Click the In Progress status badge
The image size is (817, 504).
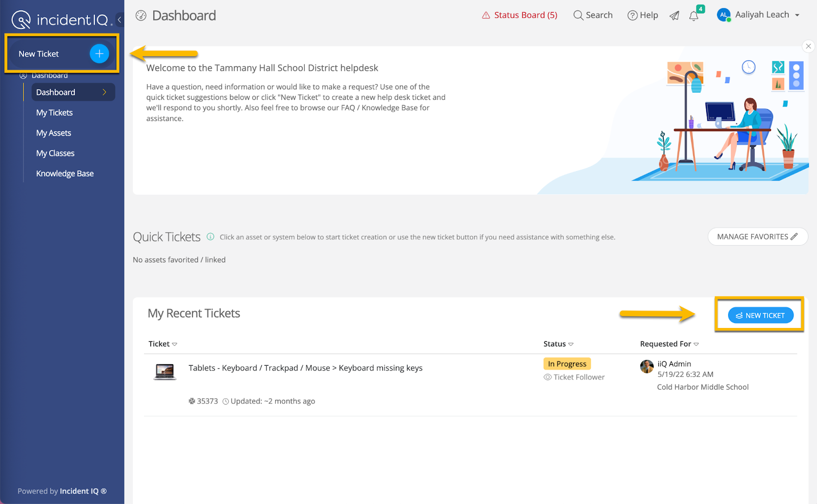[x=567, y=364]
